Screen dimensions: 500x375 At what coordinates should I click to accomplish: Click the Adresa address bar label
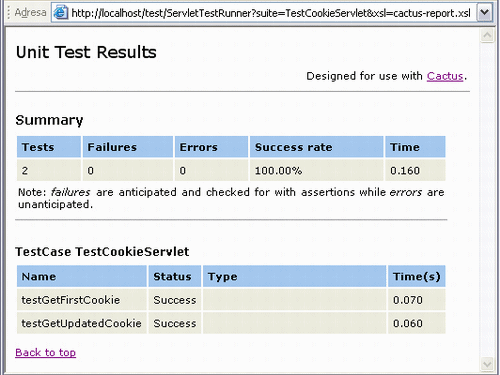[x=30, y=13]
